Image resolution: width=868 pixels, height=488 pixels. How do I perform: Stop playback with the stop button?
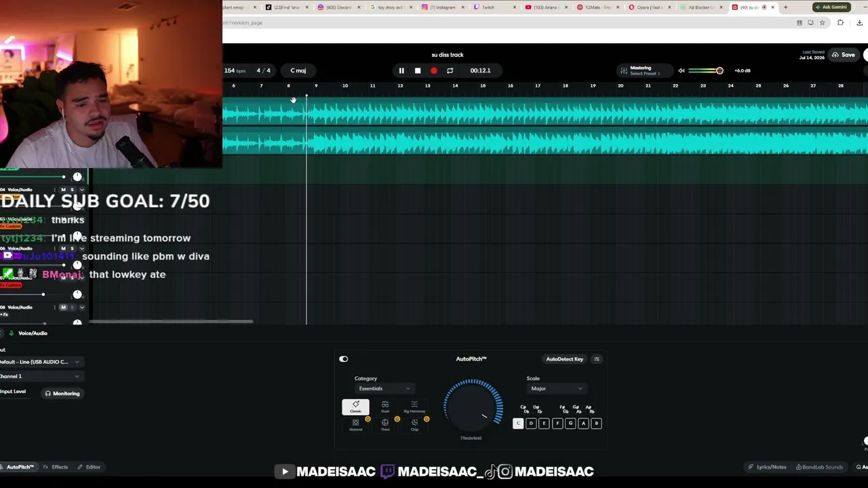pos(418,70)
